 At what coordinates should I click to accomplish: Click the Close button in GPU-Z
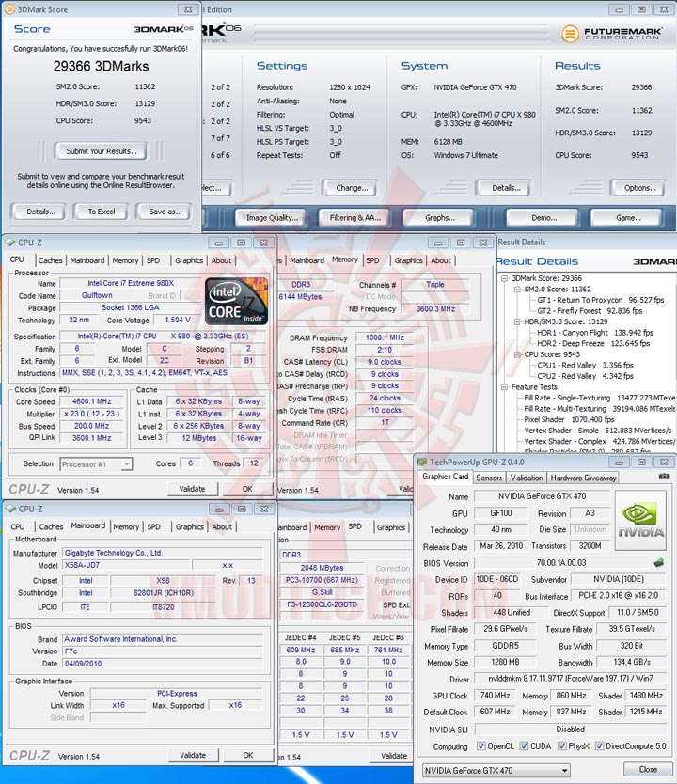click(x=648, y=770)
